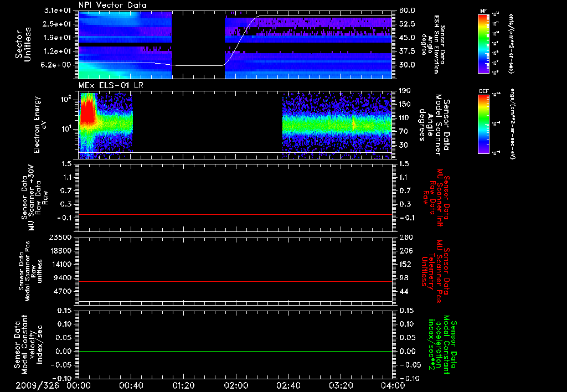Image resolution: width=567 pixels, height=392 pixels.
Task: Click the '02:40' time axis tick
Action: 288,386
